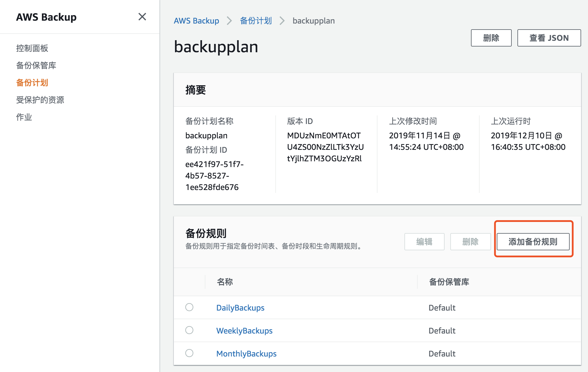This screenshot has width=588, height=372.
Task: Click the 备份计划 breadcrumb link
Action: pyautogui.click(x=256, y=21)
